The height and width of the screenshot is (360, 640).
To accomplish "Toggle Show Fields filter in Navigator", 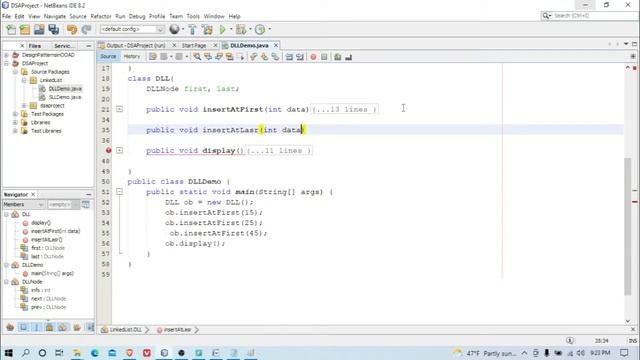I will 23,327.
